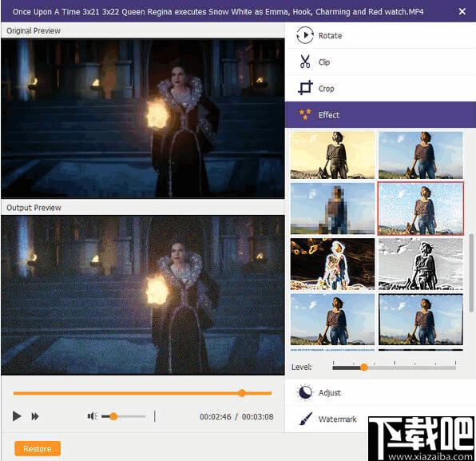This screenshot has height=461, width=476.
Task: Click the Output Preview label
Action: click(x=34, y=208)
